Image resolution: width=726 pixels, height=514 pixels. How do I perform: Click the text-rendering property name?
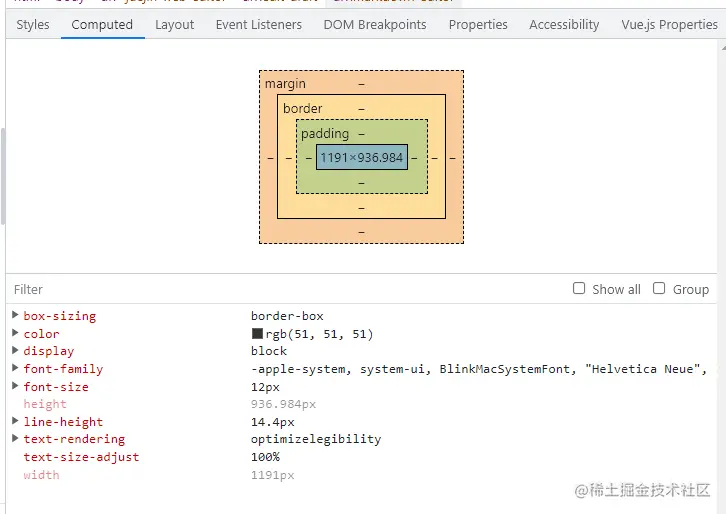pos(74,439)
